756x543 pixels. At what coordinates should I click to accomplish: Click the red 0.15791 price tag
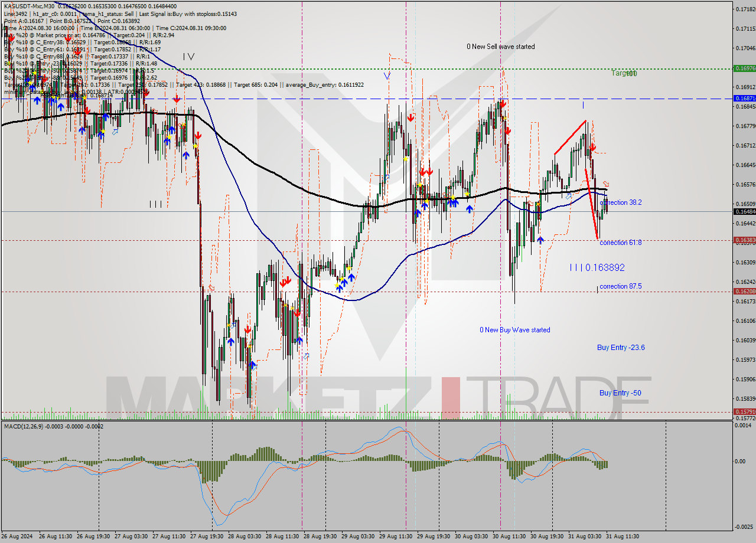point(744,412)
